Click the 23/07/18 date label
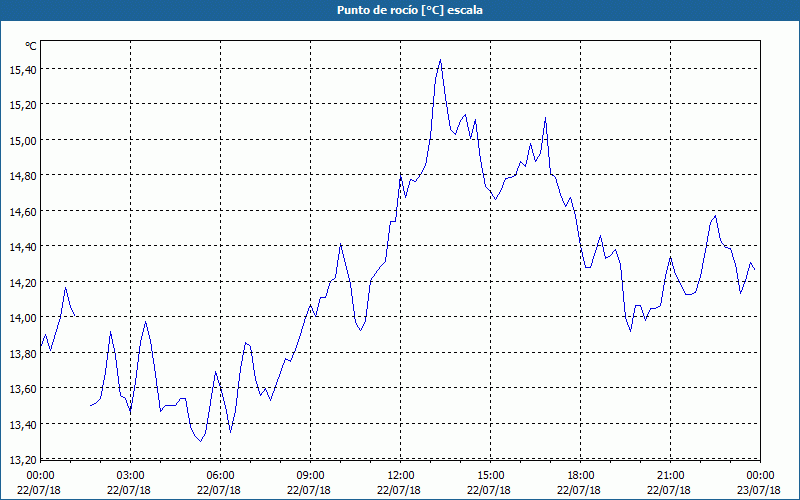Viewport: 800px width, 500px height. point(759,490)
